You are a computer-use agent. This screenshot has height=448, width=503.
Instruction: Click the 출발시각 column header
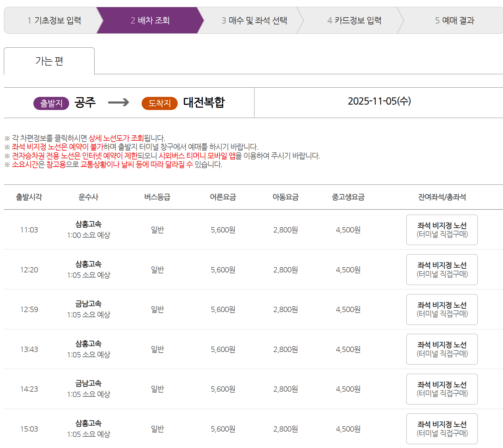coord(29,197)
